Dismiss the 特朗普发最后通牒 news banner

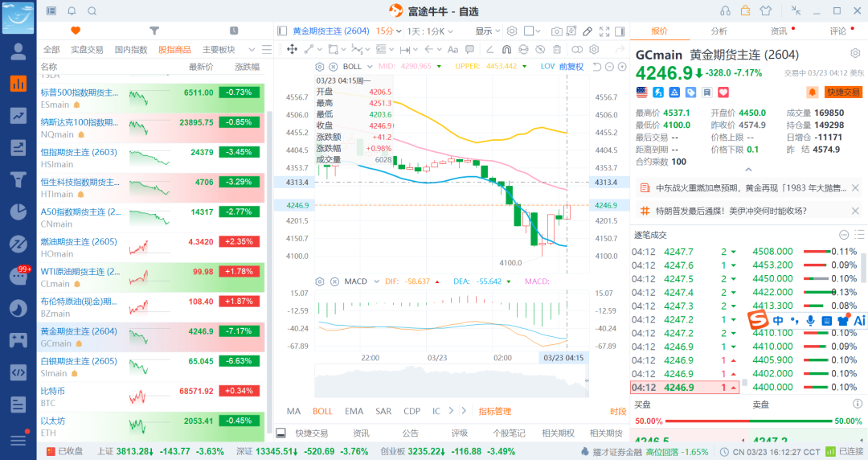855,211
